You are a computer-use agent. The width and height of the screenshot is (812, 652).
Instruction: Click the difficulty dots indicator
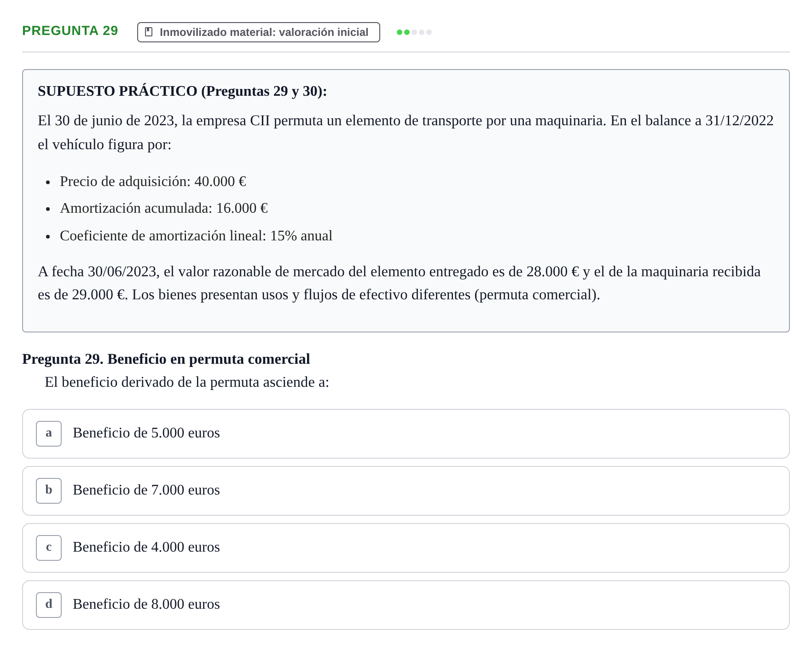pos(414,32)
